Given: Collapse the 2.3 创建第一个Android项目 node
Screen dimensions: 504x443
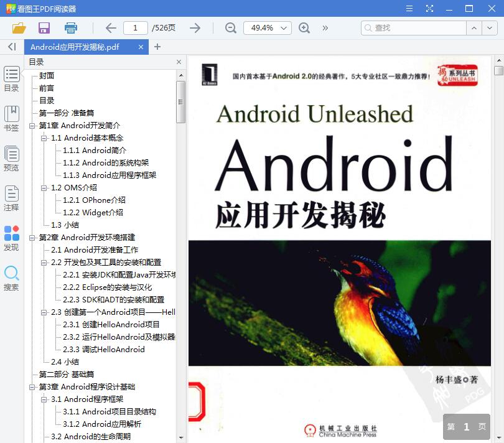Looking at the screenshot, I should coord(44,312).
